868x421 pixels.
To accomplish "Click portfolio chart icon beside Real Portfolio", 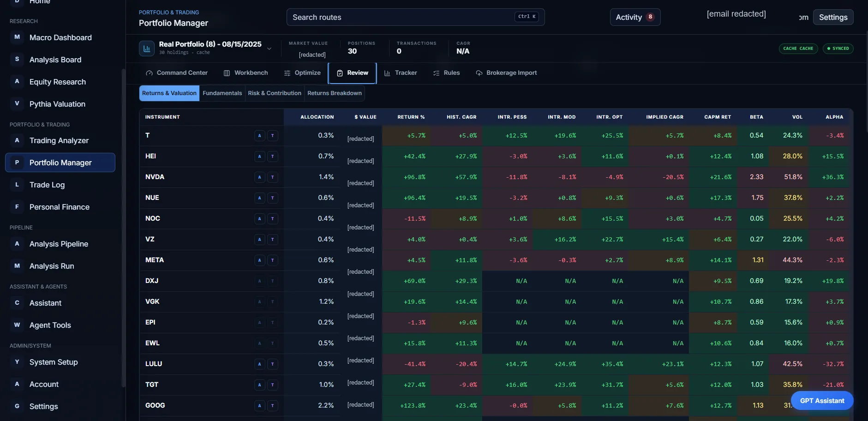I will pyautogui.click(x=147, y=48).
